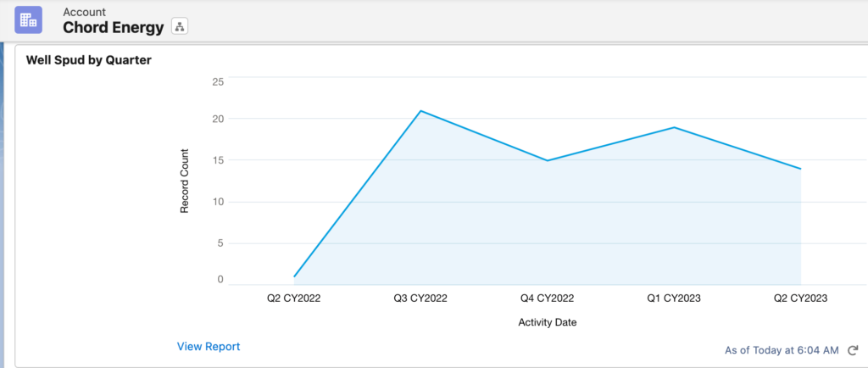Click the Account building icon

pyautogui.click(x=28, y=20)
